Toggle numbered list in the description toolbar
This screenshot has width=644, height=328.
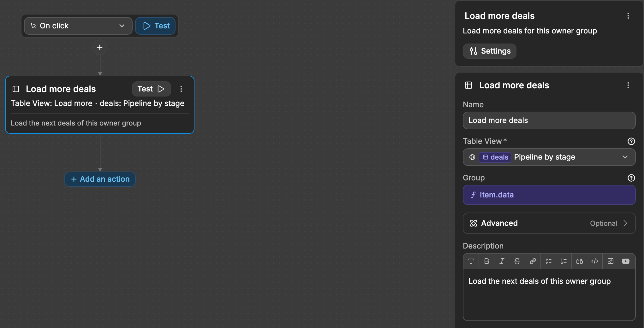(x=564, y=261)
